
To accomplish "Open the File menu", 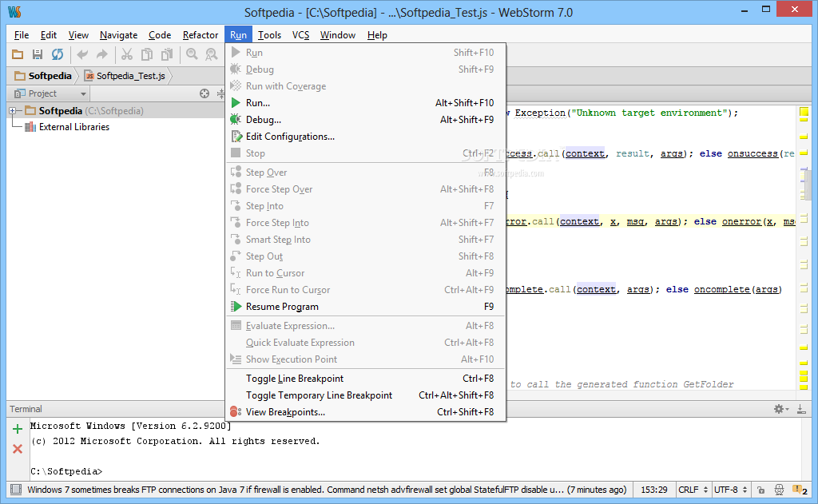I will (x=22, y=35).
